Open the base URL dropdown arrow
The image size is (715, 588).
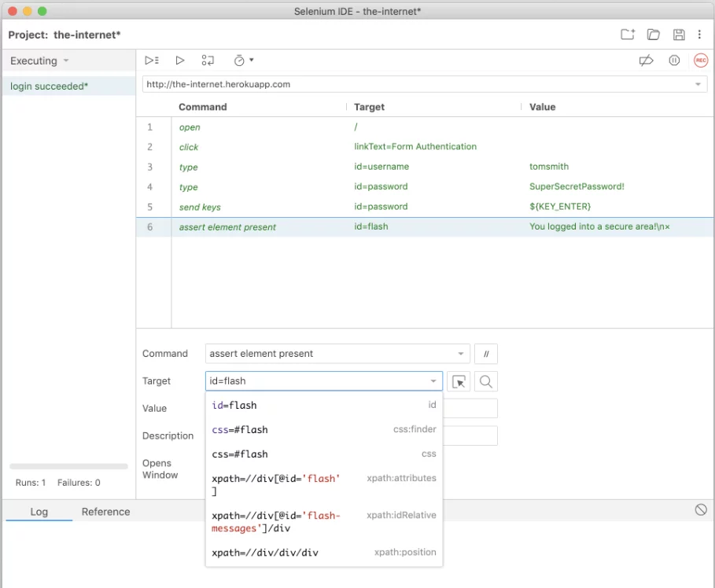(x=698, y=85)
